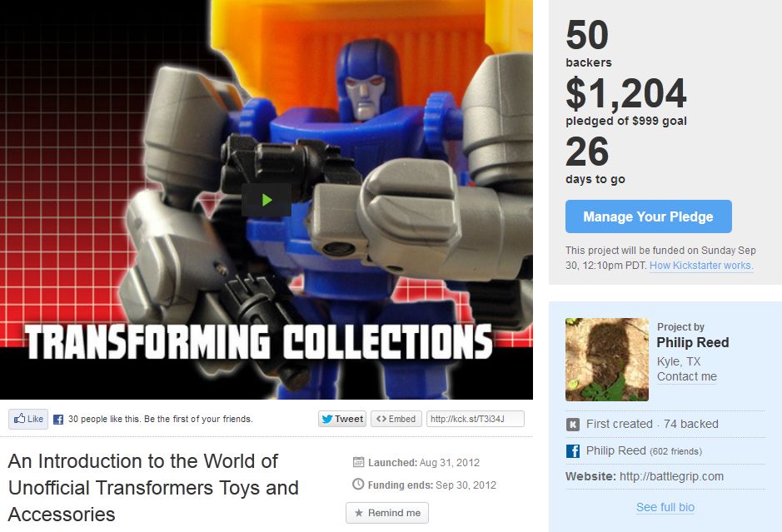
Task: Click the calendar icon beside Launched date
Action: pyautogui.click(x=358, y=462)
